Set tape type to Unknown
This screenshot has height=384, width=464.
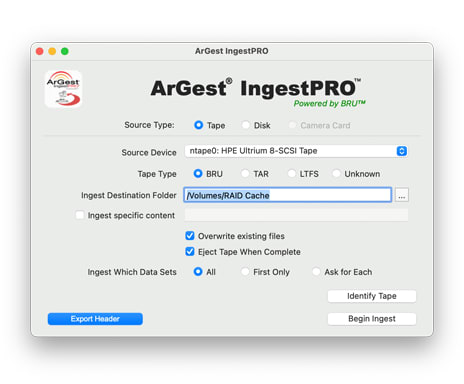pyautogui.click(x=336, y=174)
